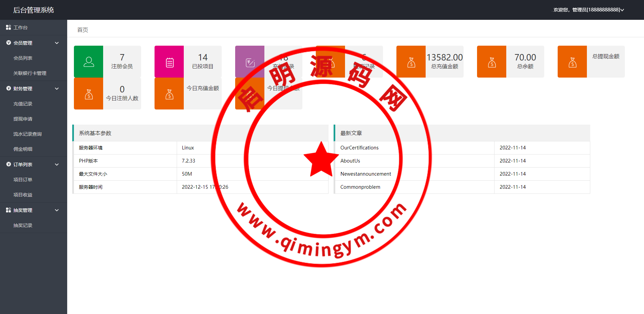This screenshot has width=644, height=314.
Task: Click the pink invested projects clipboard icon
Action: coord(170,62)
